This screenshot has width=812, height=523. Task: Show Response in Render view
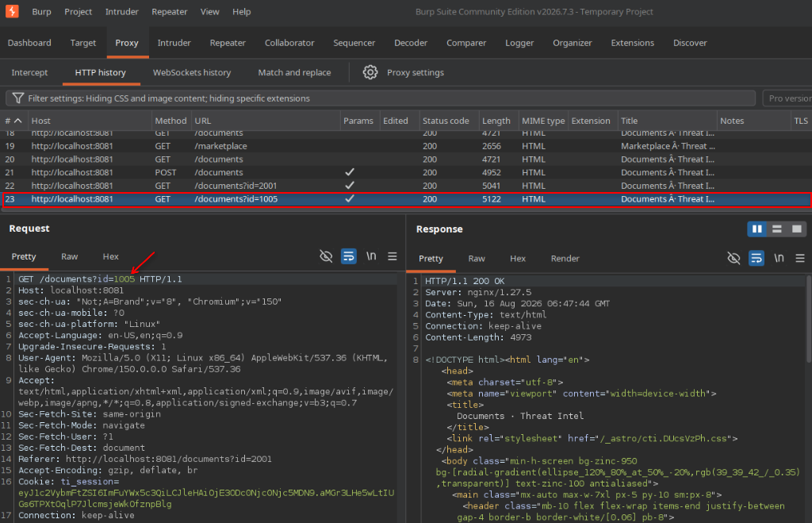[x=565, y=259]
